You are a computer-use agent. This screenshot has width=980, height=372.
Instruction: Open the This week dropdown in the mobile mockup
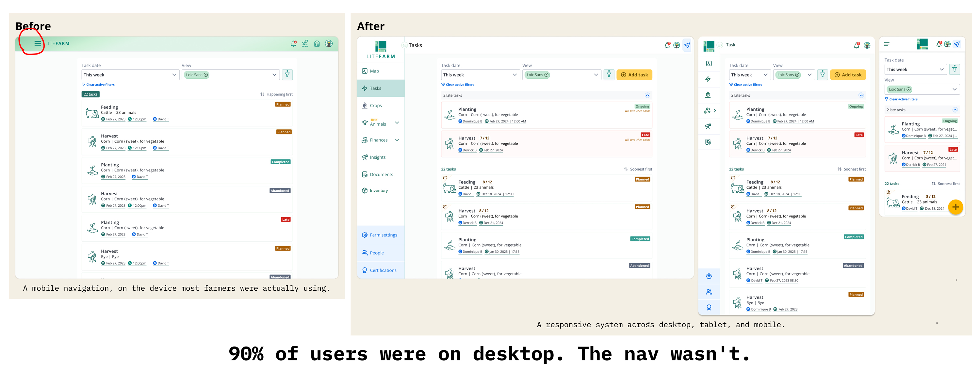(x=915, y=69)
